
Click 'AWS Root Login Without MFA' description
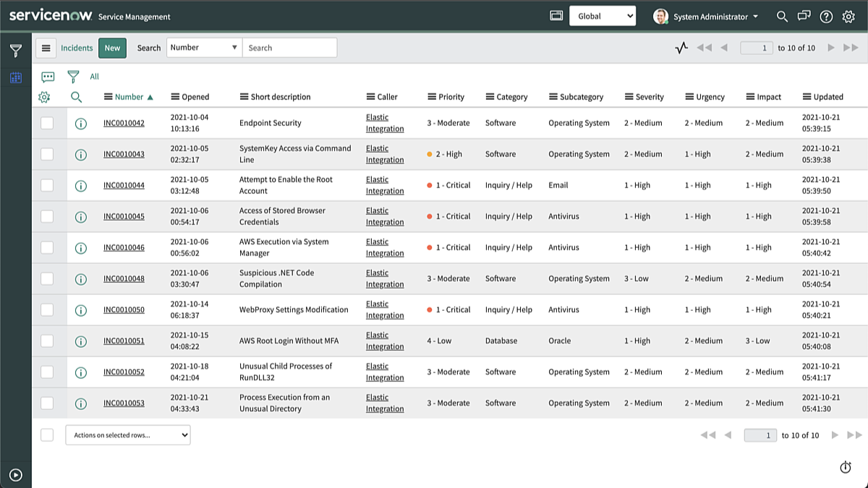(289, 341)
